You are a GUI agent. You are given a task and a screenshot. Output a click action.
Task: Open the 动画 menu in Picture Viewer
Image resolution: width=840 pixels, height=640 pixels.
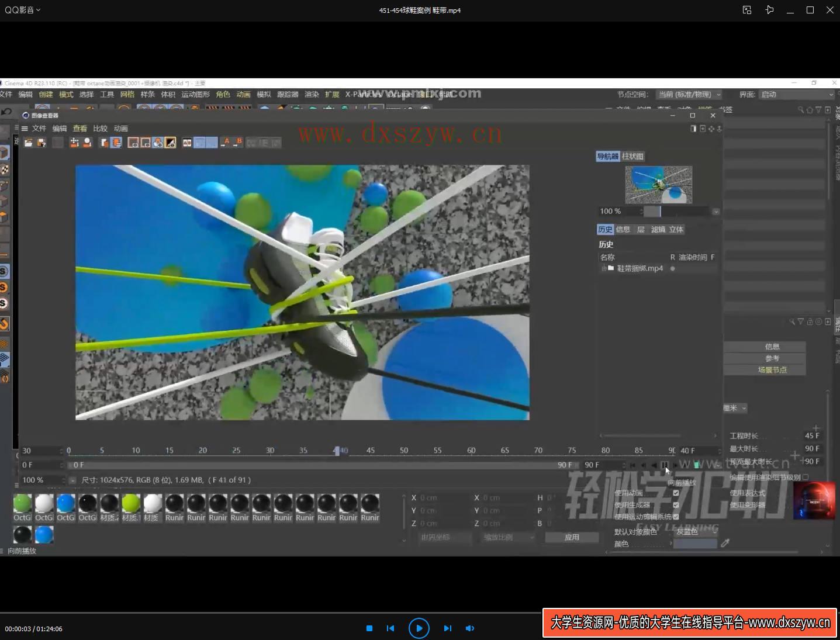(121, 129)
